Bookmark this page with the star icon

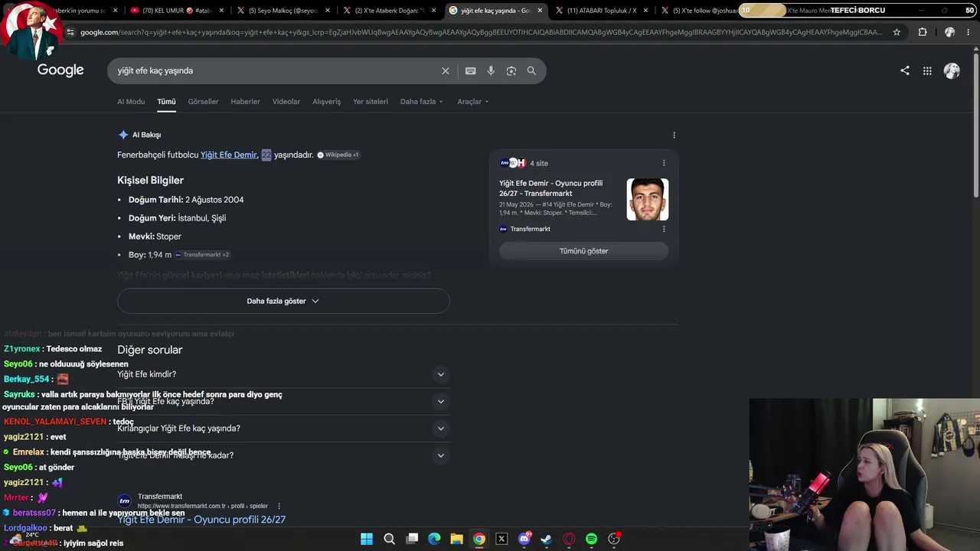point(897,32)
